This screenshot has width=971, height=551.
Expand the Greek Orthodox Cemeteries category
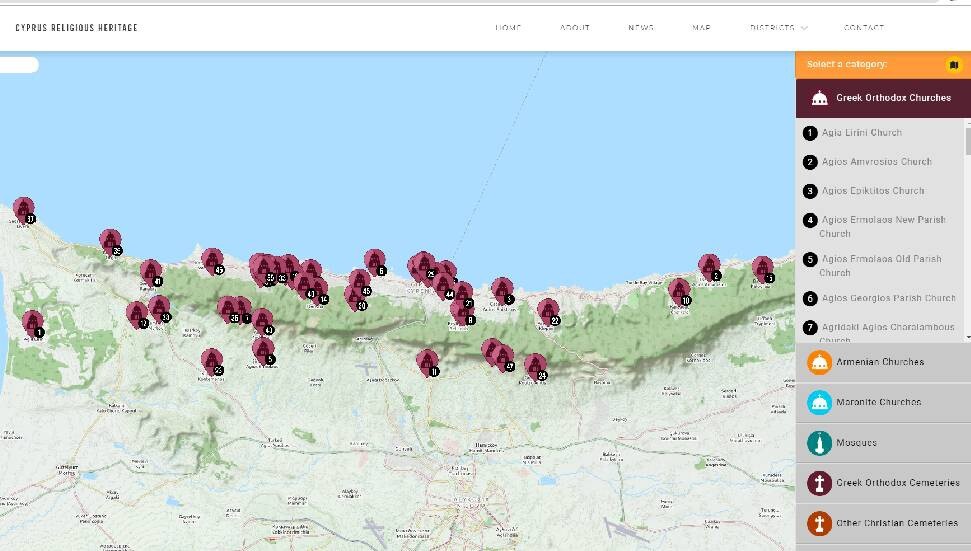(x=883, y=483)
